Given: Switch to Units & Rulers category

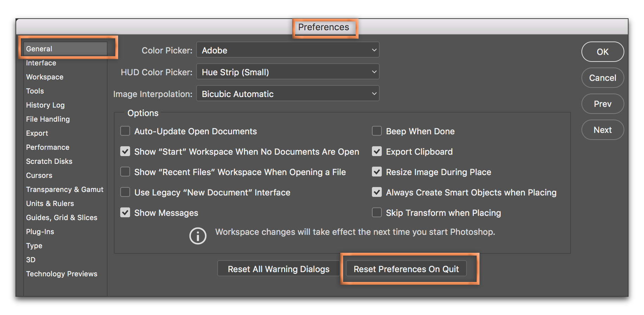Looking at the screenshot, I should click(50, 204).
